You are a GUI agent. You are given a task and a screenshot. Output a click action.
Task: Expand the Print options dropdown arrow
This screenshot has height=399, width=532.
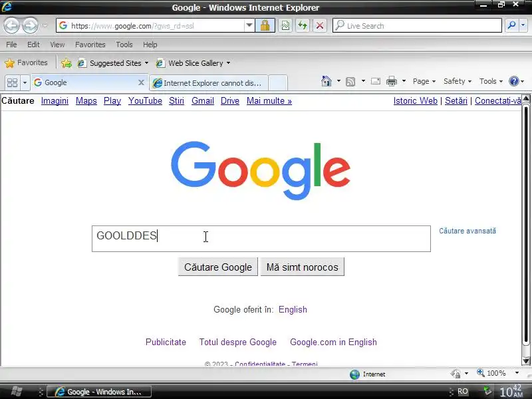pyautogui.click(x=404, y=81)
